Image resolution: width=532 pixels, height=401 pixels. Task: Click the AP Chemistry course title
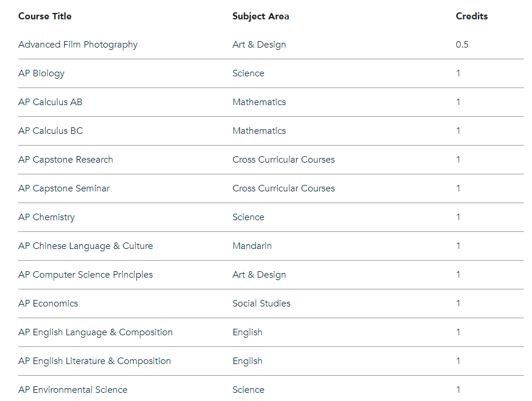(x=46, y=217)
